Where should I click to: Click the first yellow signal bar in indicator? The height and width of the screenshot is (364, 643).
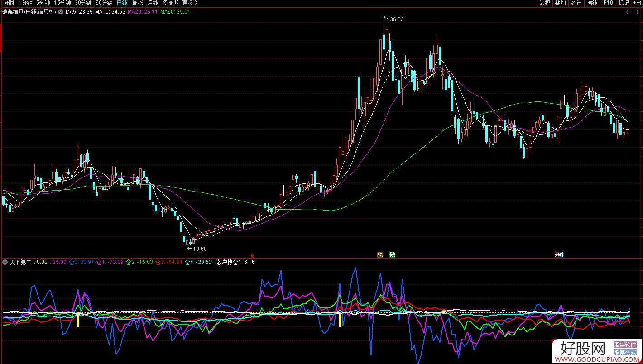click(x=78, y=319)
